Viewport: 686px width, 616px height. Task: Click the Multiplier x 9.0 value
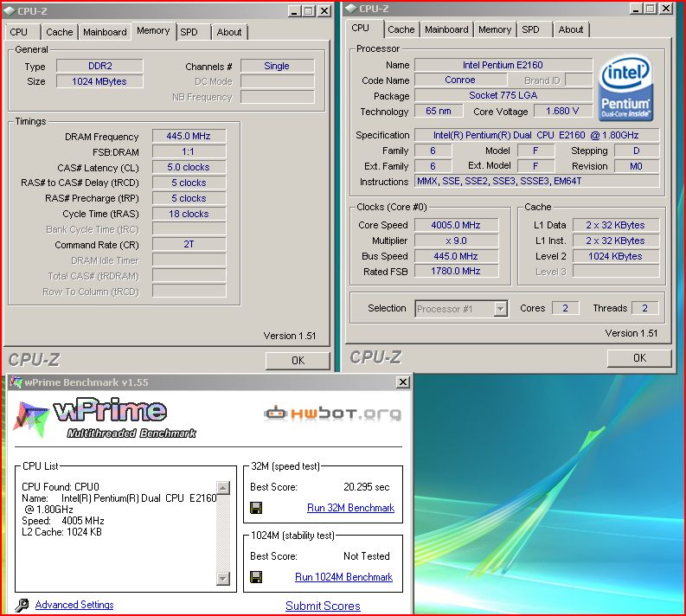click(x=456, y=241)
